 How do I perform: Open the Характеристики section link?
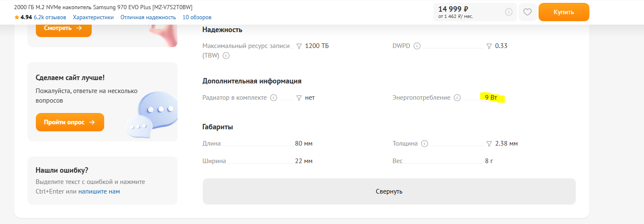tap(93, 17)
